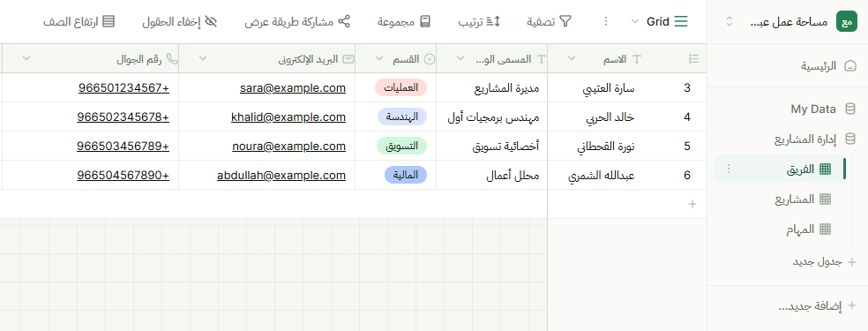Open the تصفية filter menu
This screenshot has width=868, height=331.
click(550, 21)
